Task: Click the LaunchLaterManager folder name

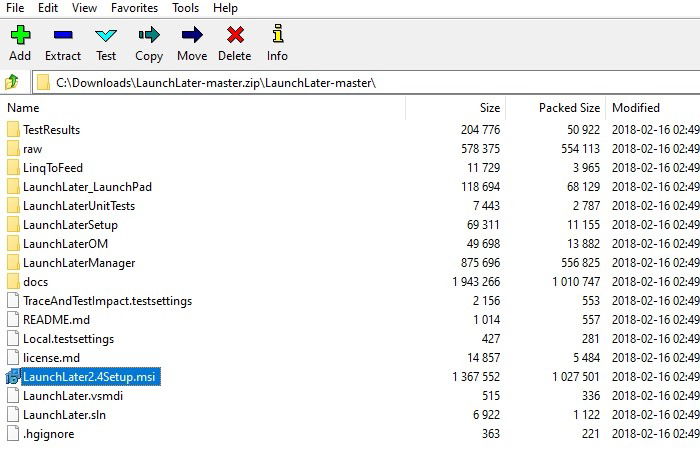Action: tap(79, 263)
